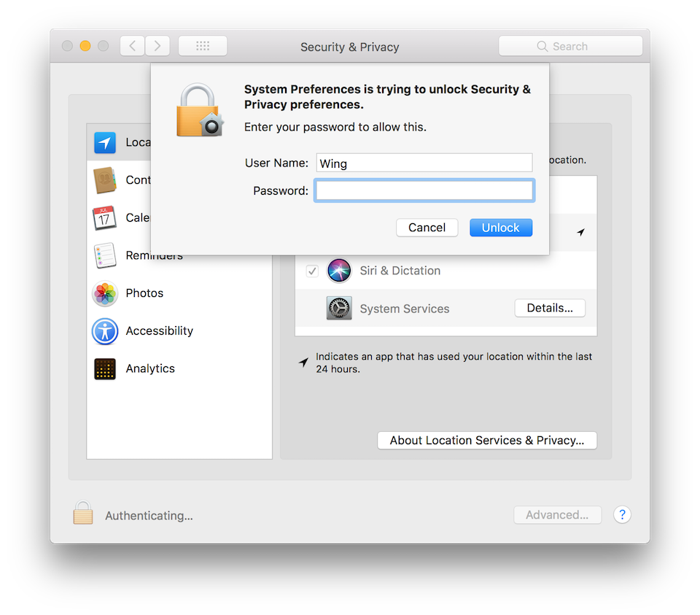Screen dimensions: 700x615
Task: Click the Siri & Dictation app icon
Action: tap(339, 271)
